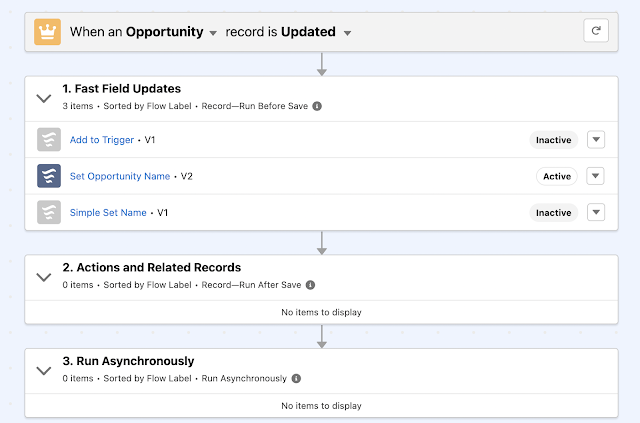The width and height of the screenshot is (640, 423).
Task: Click info icon in Actions and Related Records
Action: pyautogui.click(x=310, y=285)
